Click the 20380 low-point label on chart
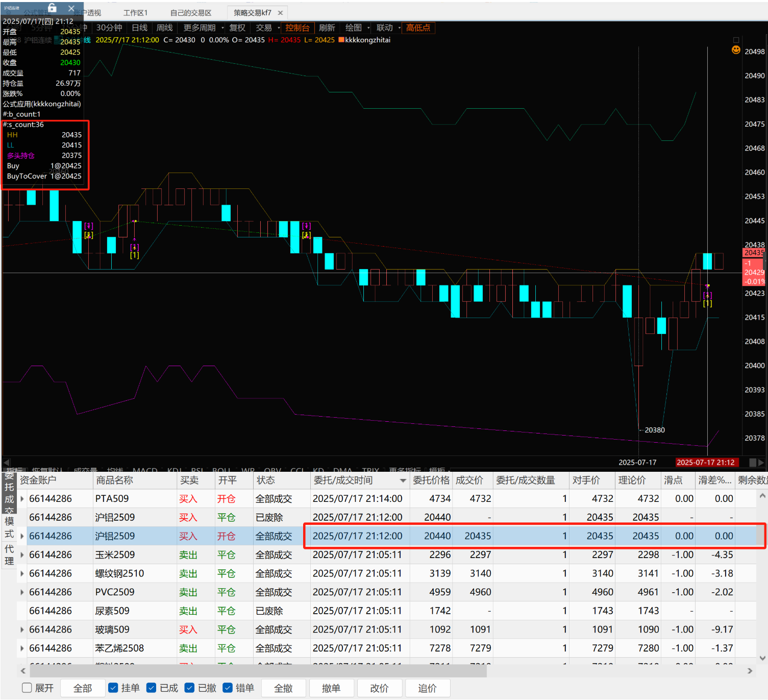The image size is (768, 700). point(655,430)
